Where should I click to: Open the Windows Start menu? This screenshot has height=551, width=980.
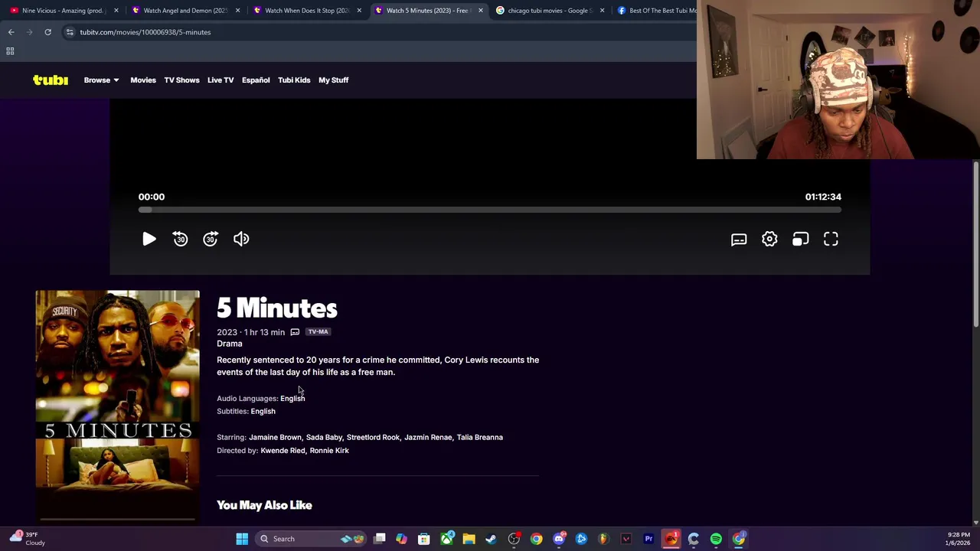(x=242, y=539)
